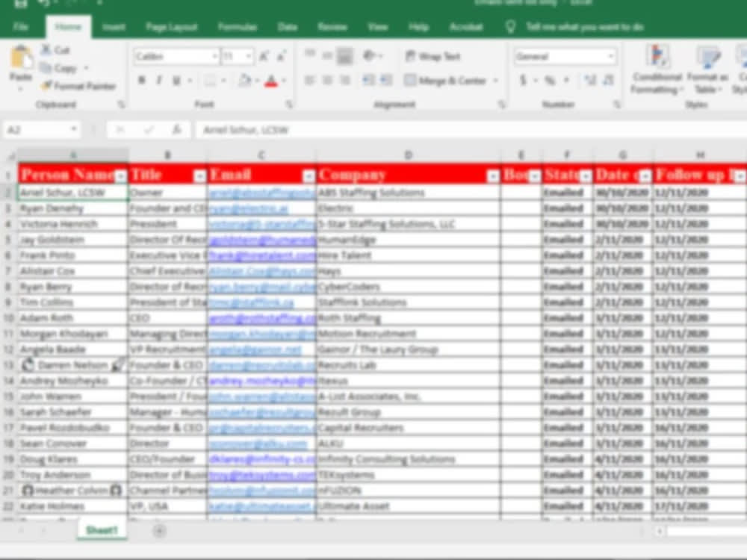
Task: Open the Angela Baade email link
Action: click(x=255, y=349)
